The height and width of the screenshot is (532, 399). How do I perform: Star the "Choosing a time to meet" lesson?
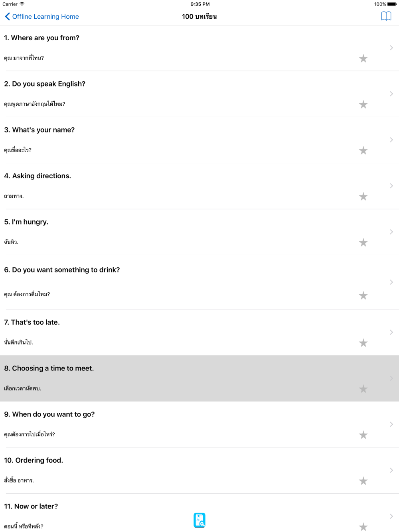click(363, 389)
